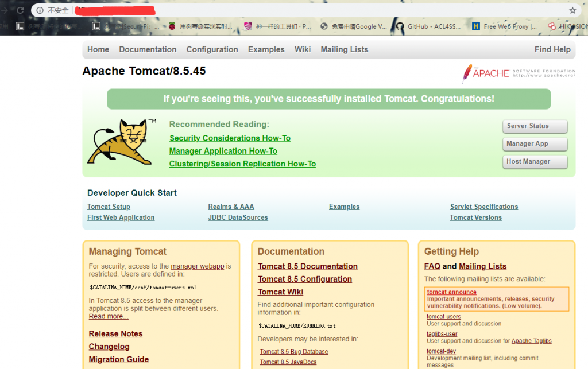The image size is (588, 369).
Task: Click the browser reload button
Action: (20, 10)
